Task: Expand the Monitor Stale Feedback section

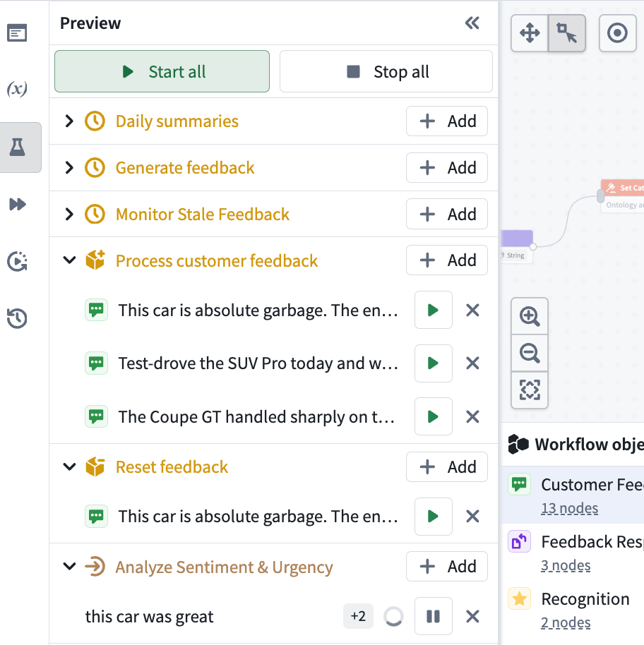Action: [69, 214]
